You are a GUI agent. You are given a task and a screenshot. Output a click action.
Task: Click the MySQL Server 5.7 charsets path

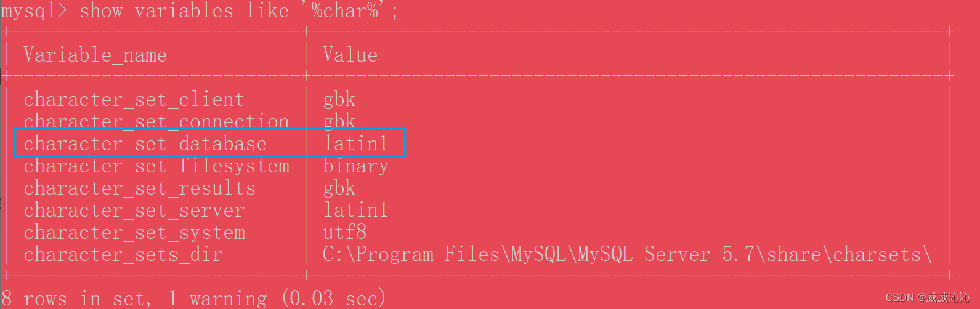click(x=627, y=254)
